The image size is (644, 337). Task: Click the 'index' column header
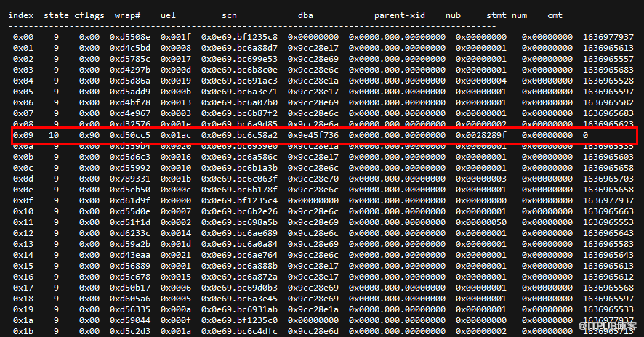coord(21,15)
